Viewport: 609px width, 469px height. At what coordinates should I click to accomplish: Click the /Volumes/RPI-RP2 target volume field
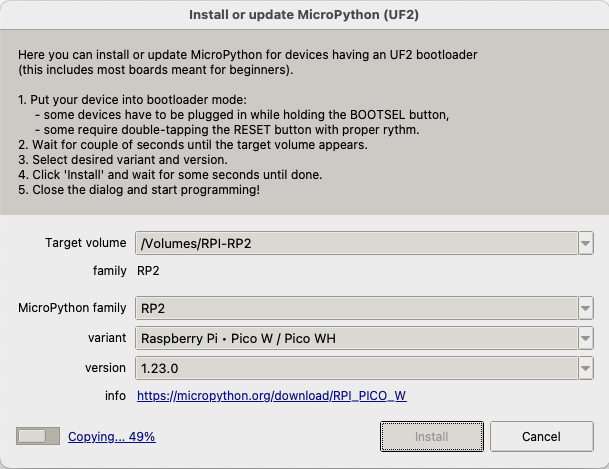(355, 243)
